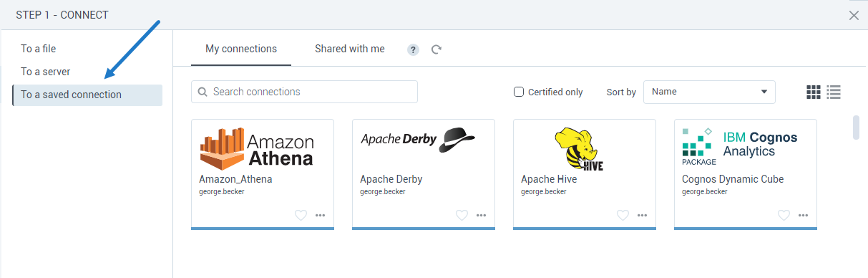868x278 pixels.
Task: Click the Search connections field
Action: [x=304, y=92]
